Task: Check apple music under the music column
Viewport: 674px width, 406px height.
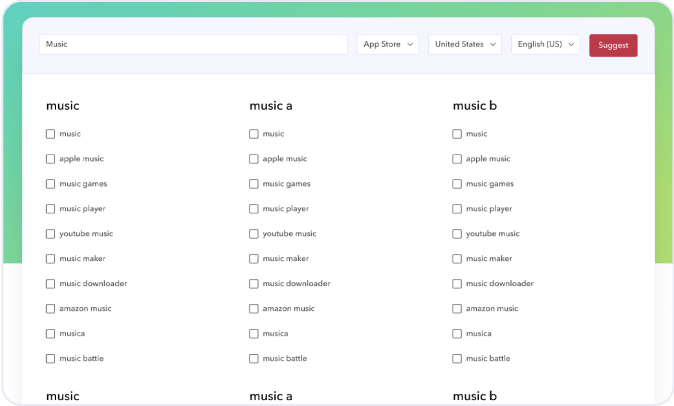Action: point(51,159)
